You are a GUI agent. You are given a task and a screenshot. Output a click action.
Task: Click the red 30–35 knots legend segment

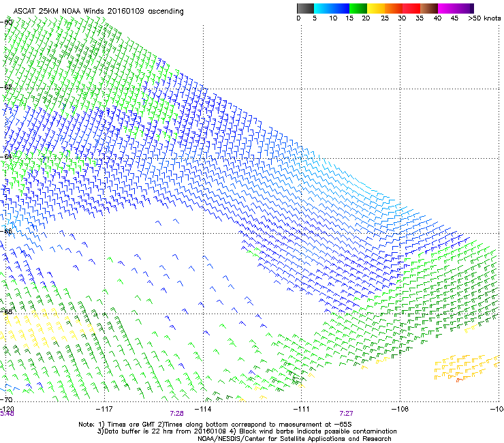click(x=411, y=8)
